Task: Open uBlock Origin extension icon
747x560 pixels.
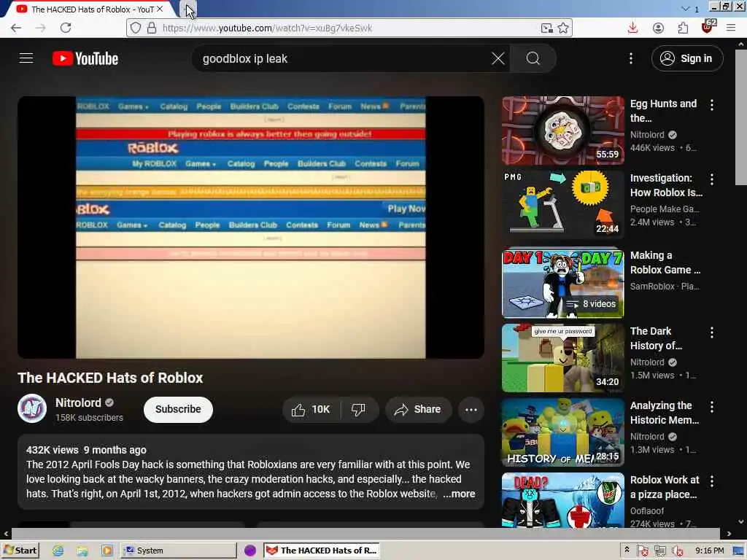Action: (x=708, y=27)
